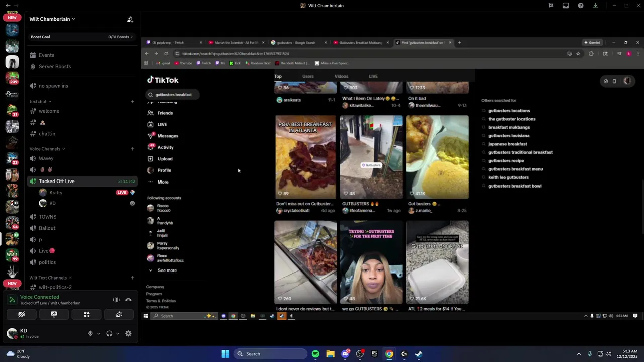This screenshot has height=362, width=644.
Task: Collapse the Wilt Text Channels category
Action: (x=50, y=278)
